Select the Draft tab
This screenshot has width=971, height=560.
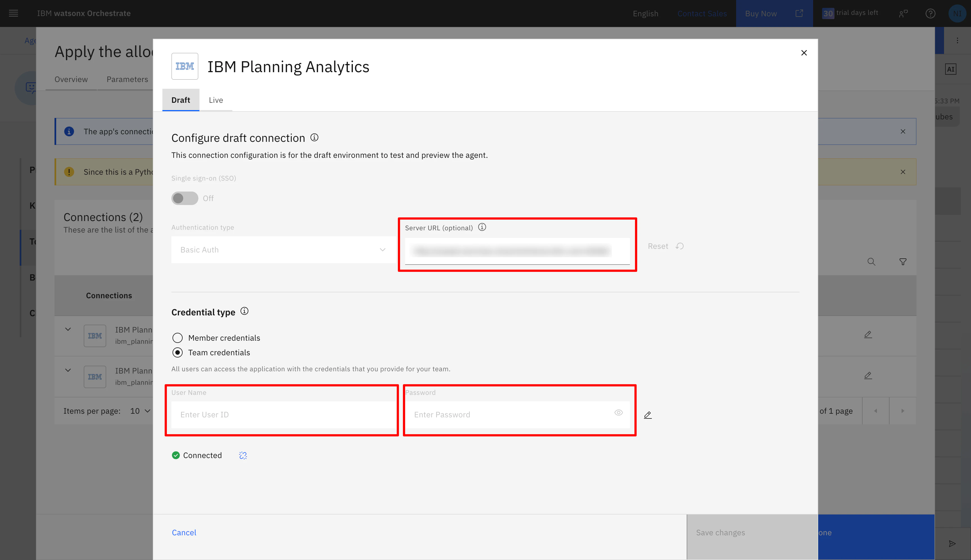(180, 100)
